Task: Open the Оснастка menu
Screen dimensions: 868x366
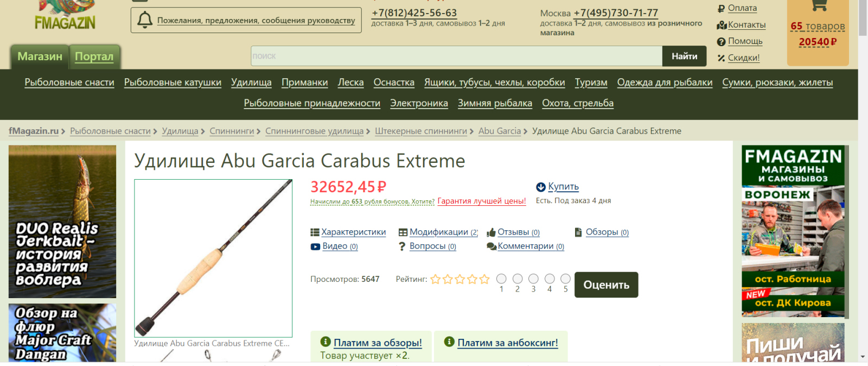Action: pos(394,83)
